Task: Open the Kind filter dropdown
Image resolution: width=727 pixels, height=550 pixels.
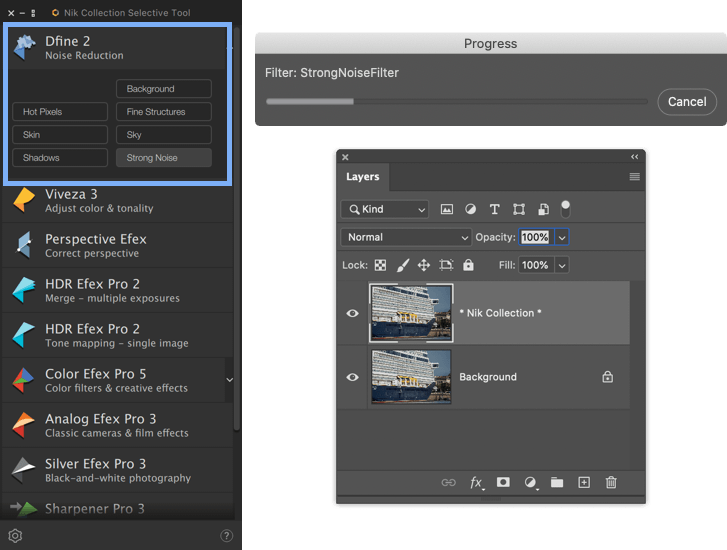Action: pos(384,209)
